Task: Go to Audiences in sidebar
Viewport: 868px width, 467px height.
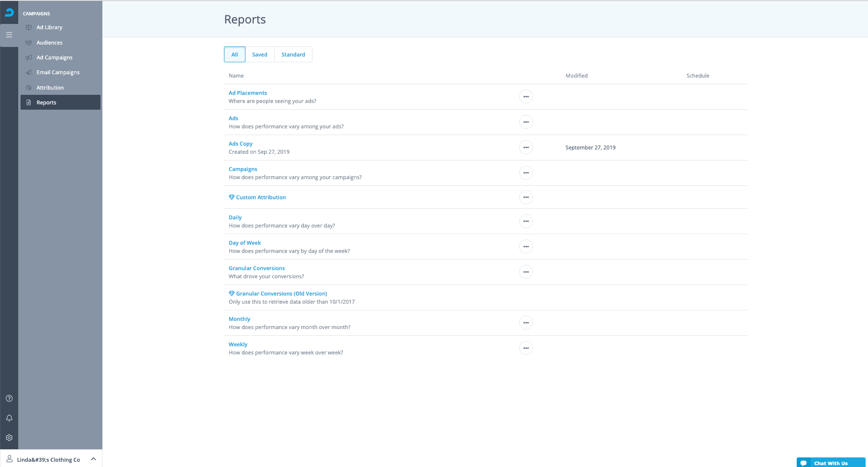Action: (60, 43)
